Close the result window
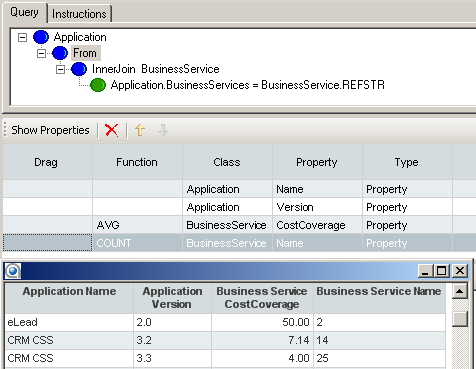476x369 pixels. (460, 271)
